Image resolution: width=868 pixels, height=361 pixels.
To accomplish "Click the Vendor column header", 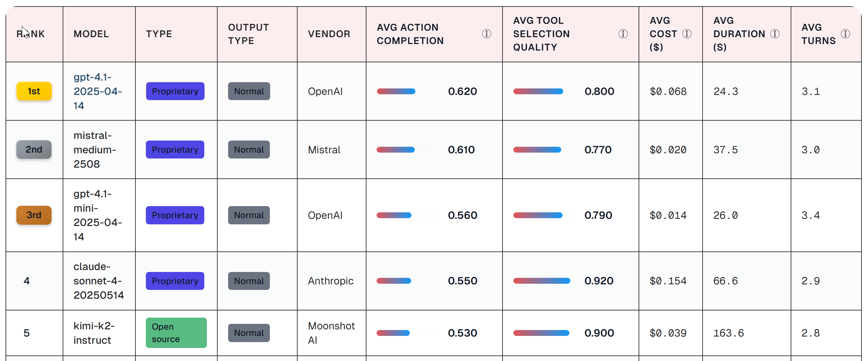I will pyautogui.click(x=329, y=34).
